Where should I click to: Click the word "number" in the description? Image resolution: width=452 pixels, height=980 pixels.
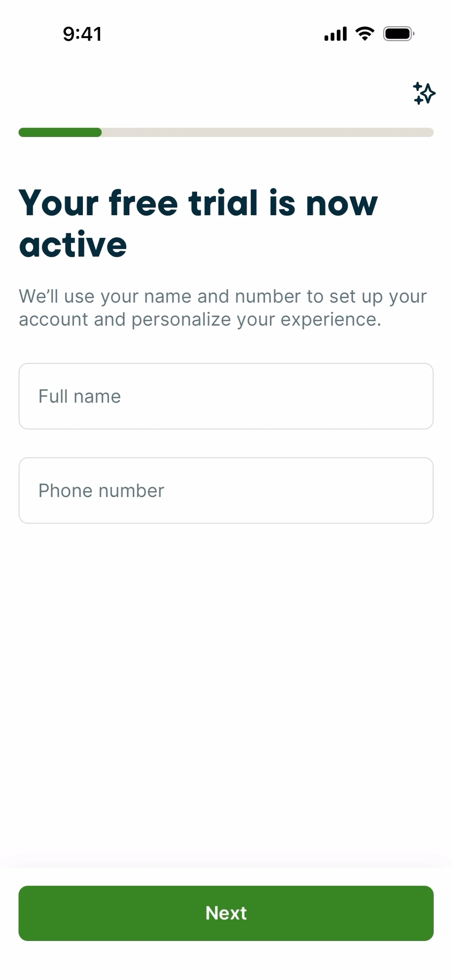pos(268,296)
